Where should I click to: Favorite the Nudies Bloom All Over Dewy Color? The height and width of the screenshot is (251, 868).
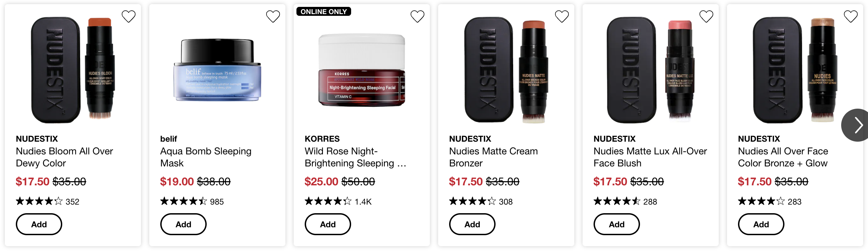[x=129, y=17]
